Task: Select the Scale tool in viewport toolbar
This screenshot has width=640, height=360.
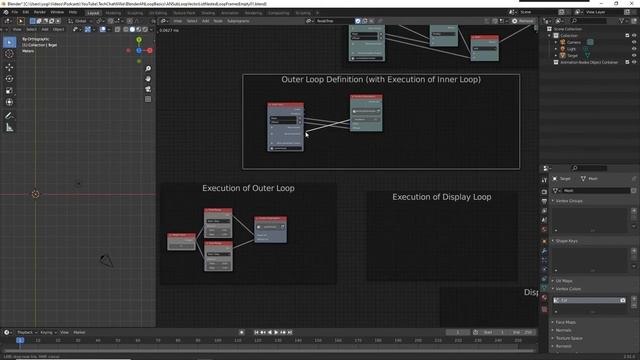Action: click(x=9, y=91)
